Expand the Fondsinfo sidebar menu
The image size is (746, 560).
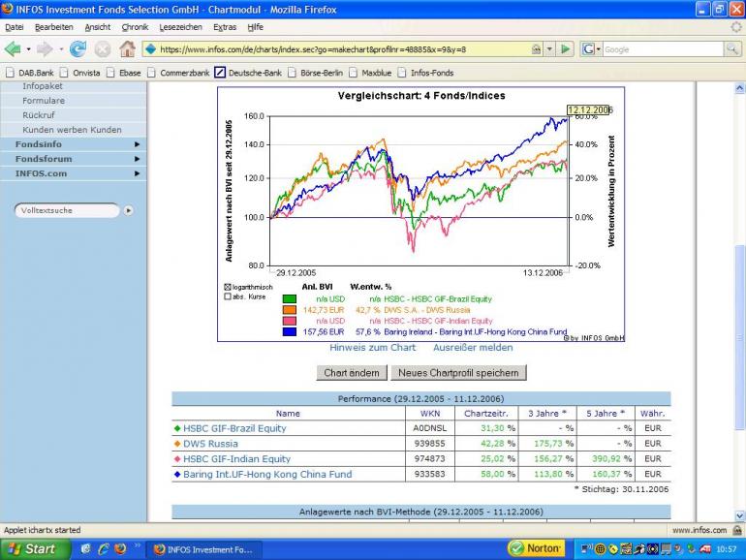coord(74,144)
